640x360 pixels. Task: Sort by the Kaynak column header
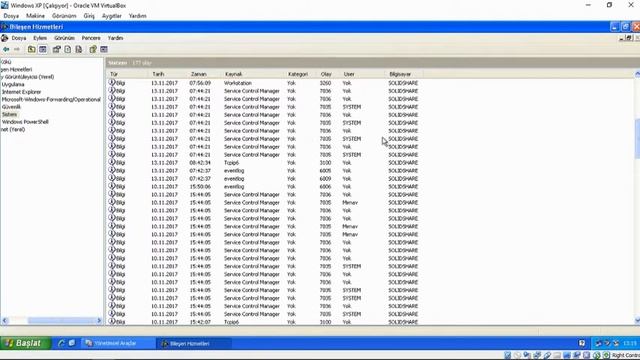point(253,74)
